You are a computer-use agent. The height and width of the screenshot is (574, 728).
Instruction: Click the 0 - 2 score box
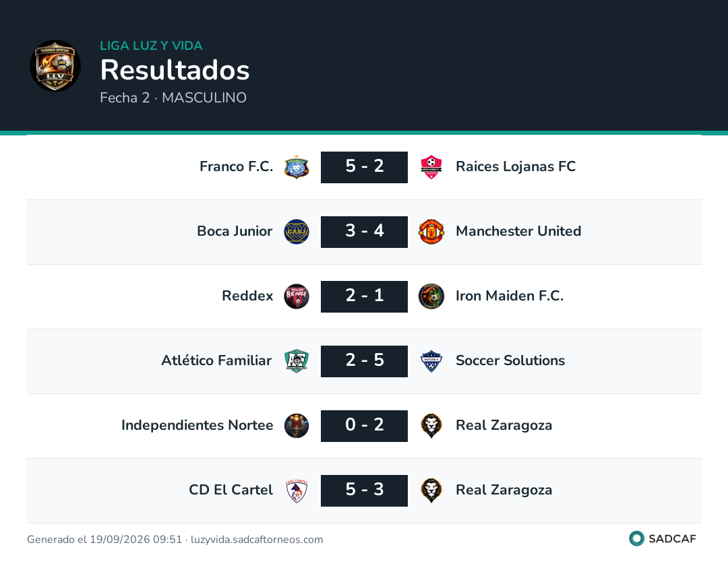click(365, 426)
